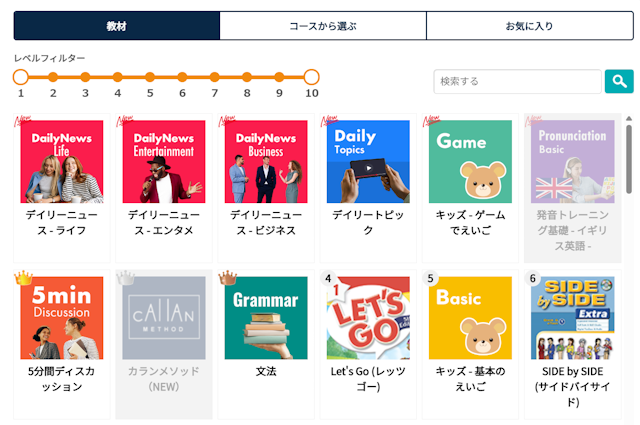This screenshot has height=425, width=640.
Task: Select the Callan Method greyed-out material
Action: point(164,318)
